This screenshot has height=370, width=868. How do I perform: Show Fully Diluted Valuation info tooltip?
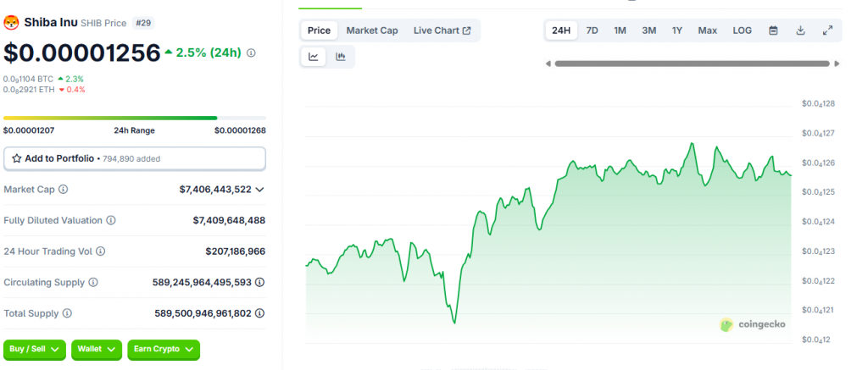pyautogui.click(x=111, y=220)
